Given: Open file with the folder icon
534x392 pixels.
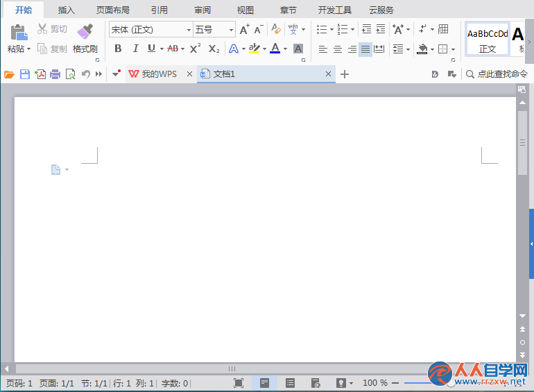Looking at the screenshot, I should [9, 74].
